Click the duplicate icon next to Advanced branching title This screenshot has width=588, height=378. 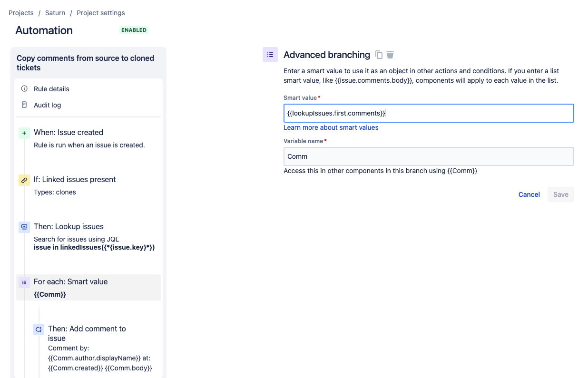coord(379,55)
